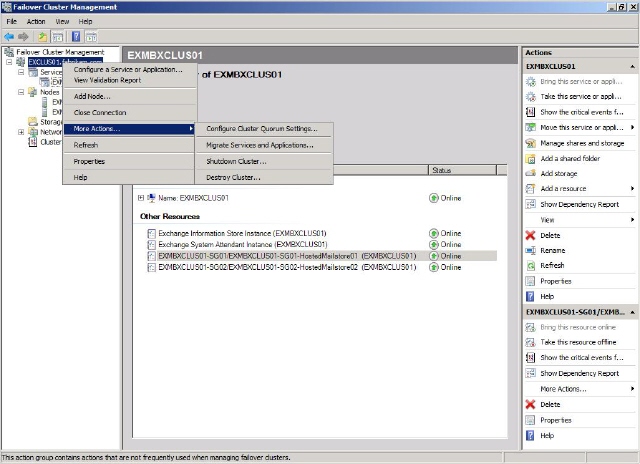Click the 'Add a resource' icon
The width and height of the screenshot is (640, 464).
point(530,189)
